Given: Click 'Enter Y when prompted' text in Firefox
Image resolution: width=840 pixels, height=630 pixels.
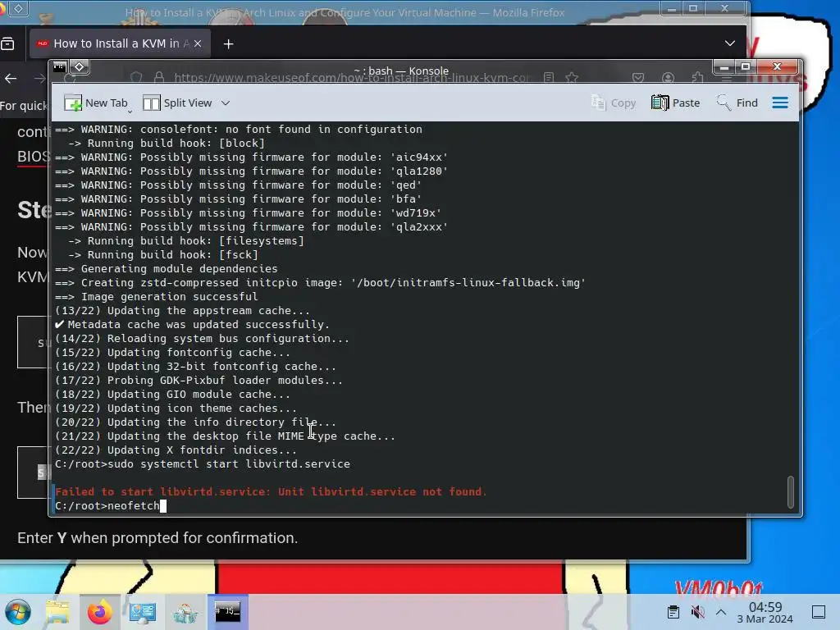Looking at the screenshot, I should click(x=157, y=538).
